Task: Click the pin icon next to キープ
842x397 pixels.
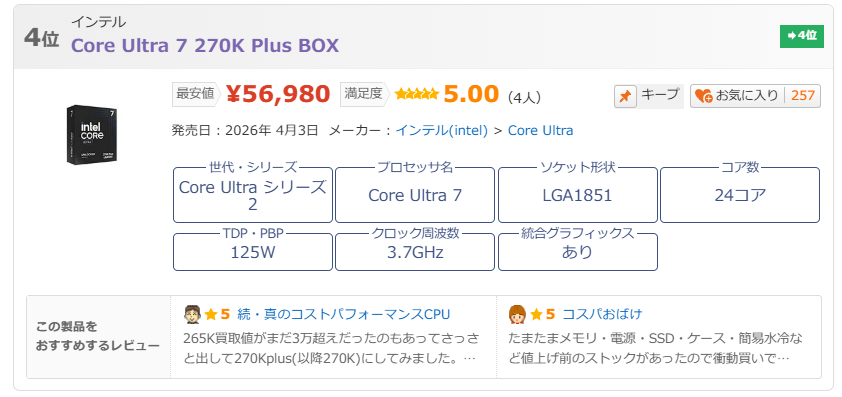Action: (x=625, y=97)
